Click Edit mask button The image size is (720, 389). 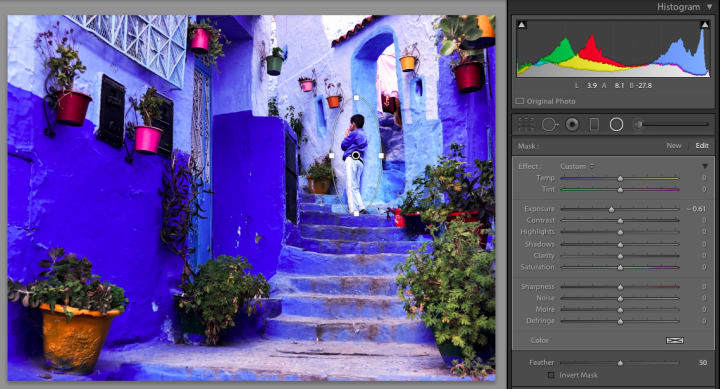click(702, 146)
